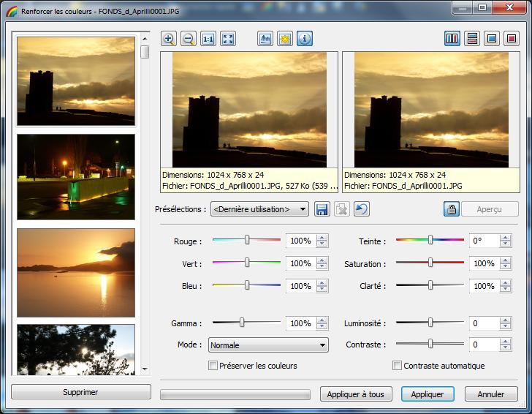Click the zoom in magnifier icon
Image resolution: width=532 pixels, height=414 pixels.
(169, 39)
